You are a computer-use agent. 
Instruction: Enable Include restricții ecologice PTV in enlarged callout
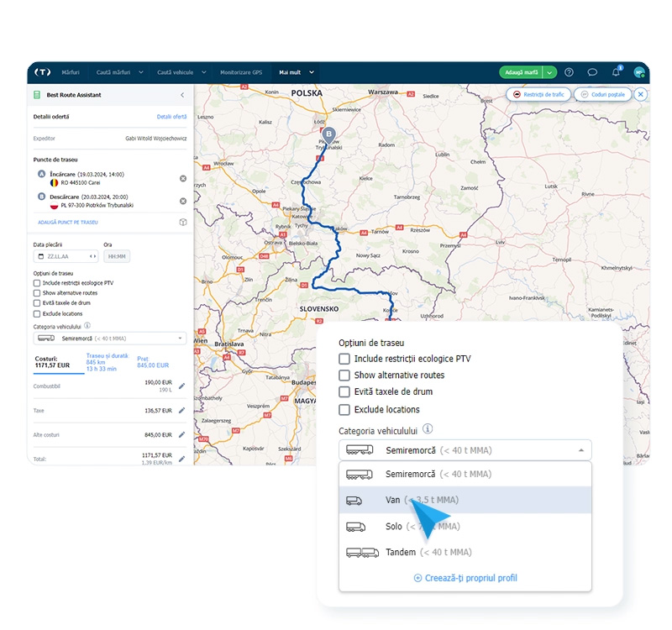click(344, 359)
